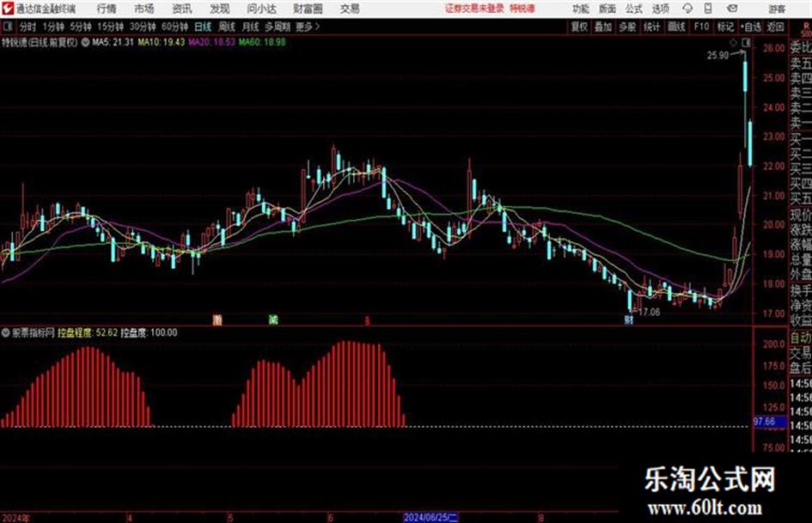Open the 行情 menu

click(107, 9)
